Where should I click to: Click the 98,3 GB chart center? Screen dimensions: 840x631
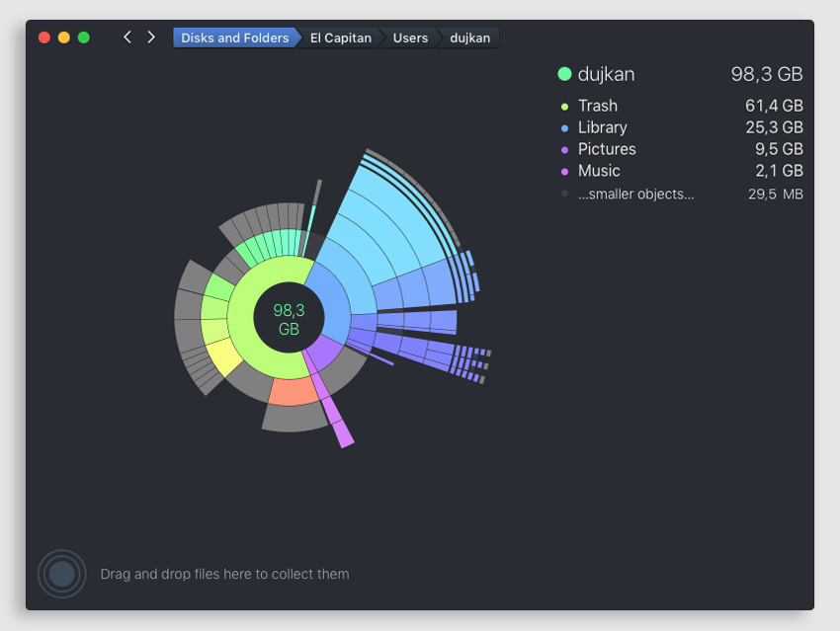coord(289,319)
